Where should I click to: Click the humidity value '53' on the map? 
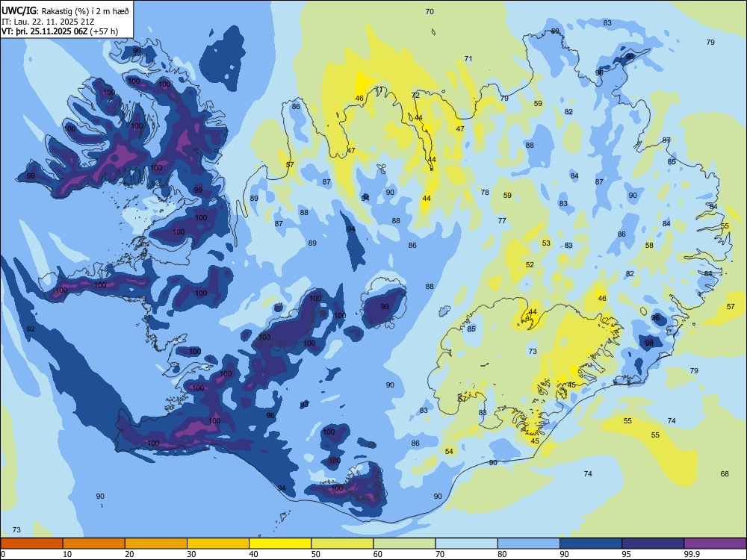coord(546,243)
